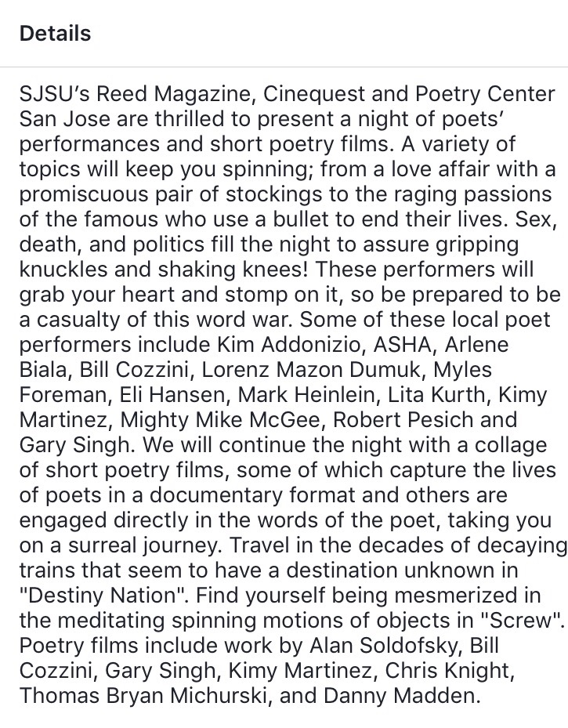Click the Details section heading

[55, 34]
